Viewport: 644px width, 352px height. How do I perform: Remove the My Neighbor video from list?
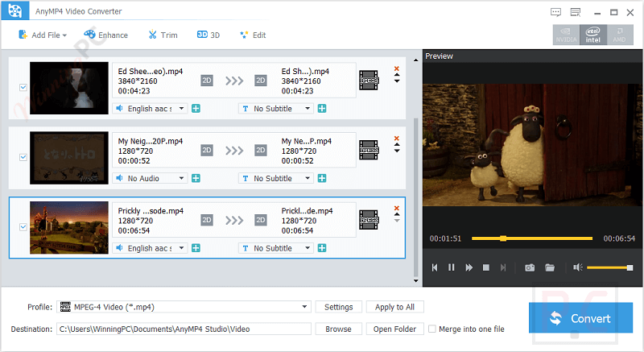(x=397, y=139)
